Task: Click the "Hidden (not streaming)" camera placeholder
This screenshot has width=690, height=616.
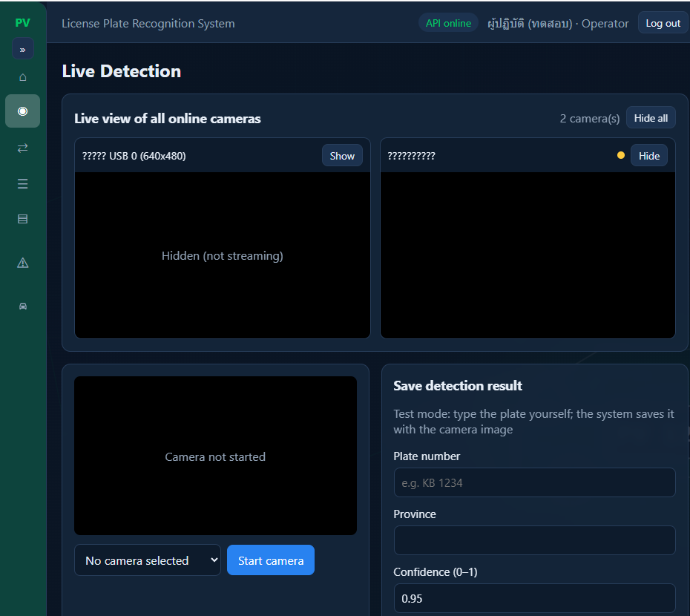Action: pos(223,256)
